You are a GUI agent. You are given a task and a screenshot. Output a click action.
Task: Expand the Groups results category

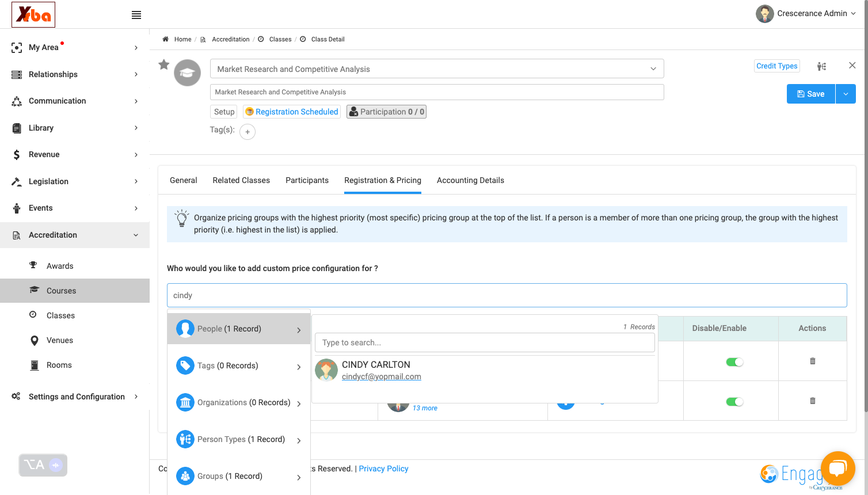pos(239,476)
